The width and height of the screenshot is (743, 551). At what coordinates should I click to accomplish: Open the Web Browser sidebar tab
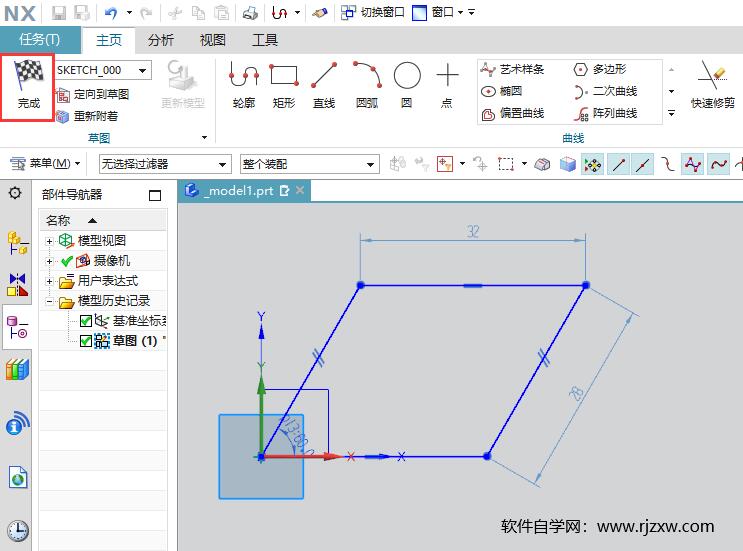pyautogui.click(x=18, y=477)
